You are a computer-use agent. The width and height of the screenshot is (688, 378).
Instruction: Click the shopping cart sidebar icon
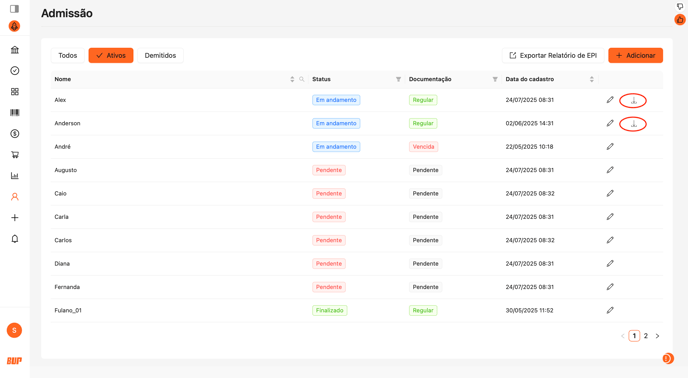click(x=14, y=155)
